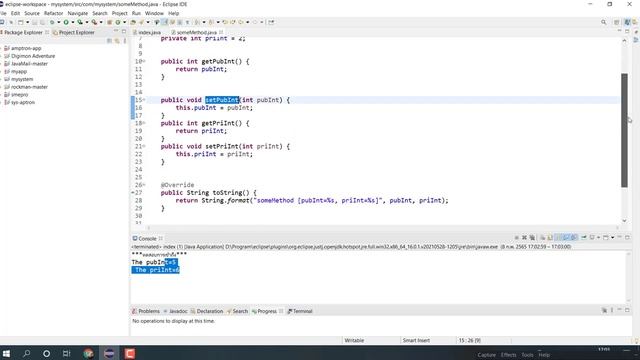Click the External Tools toolbar icon

point(94,22)
